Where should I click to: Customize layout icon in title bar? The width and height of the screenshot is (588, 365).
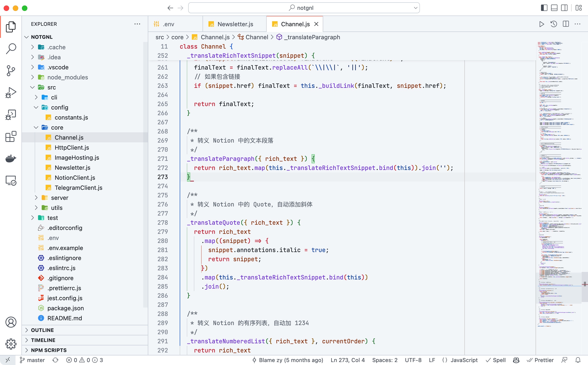tap(579, 8)
